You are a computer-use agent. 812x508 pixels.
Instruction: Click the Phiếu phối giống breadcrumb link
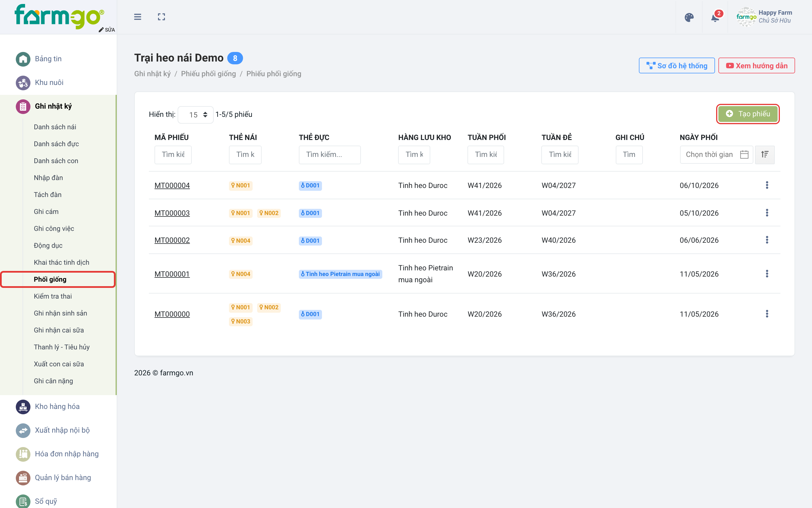point(208,74)
